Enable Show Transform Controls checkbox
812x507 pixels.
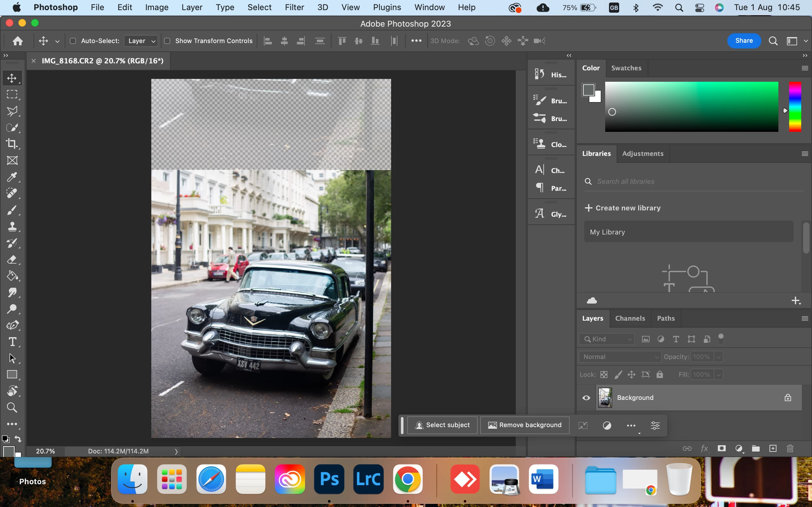(x=167, y=41)
